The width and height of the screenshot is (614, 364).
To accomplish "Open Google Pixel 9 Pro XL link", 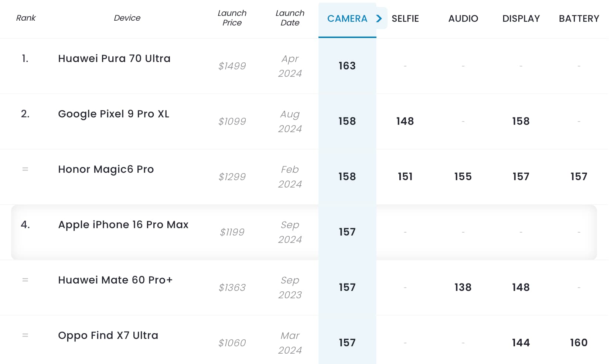I will [113, 114].
